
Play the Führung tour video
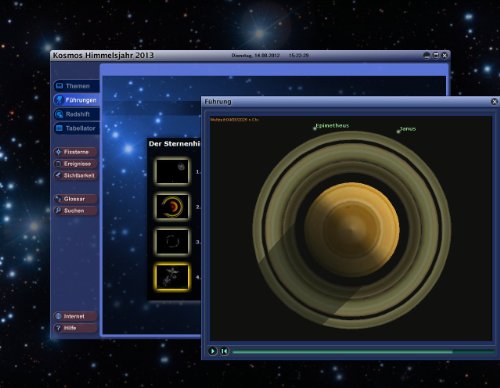tap(212, 351)
